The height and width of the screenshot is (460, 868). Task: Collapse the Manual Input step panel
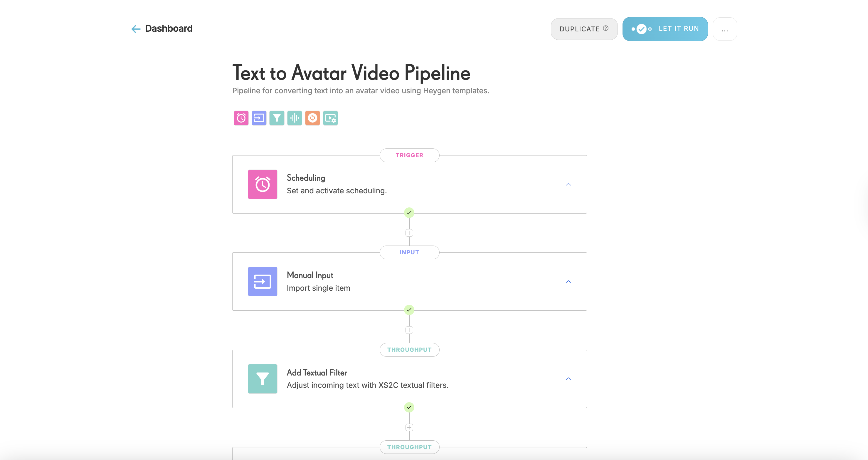(x=568, y=282)
